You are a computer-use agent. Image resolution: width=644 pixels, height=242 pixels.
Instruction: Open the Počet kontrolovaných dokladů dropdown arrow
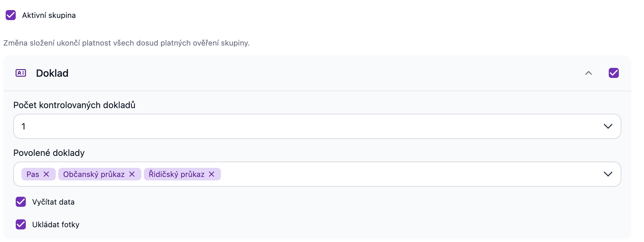(x=608, y=126)
